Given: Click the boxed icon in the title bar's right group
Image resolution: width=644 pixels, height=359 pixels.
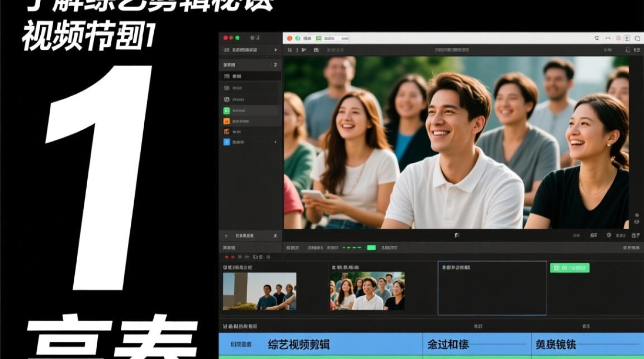Looking at the screenshot, I should pos(627,38).
